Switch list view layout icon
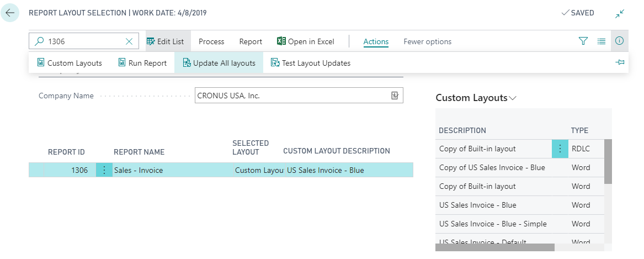Screen dimensions: 644x259 602,41
